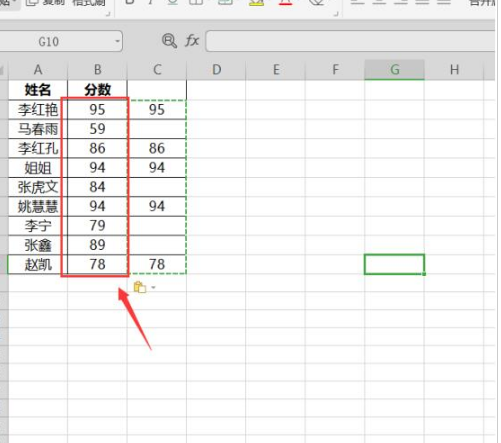Click the green-outlined active cell G10
Screen dimensions: 501x443
[394, 264]
